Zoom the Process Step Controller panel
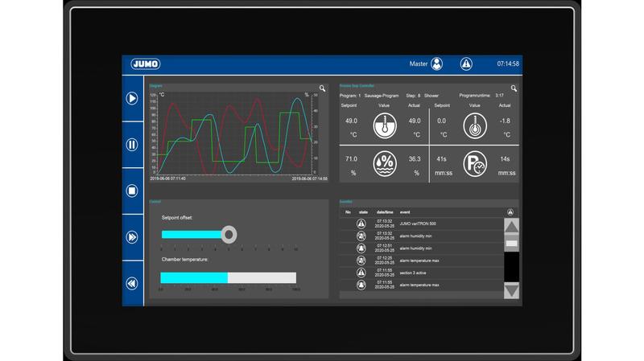This screenshot has height=361, width=644. [x=514, y=88]
